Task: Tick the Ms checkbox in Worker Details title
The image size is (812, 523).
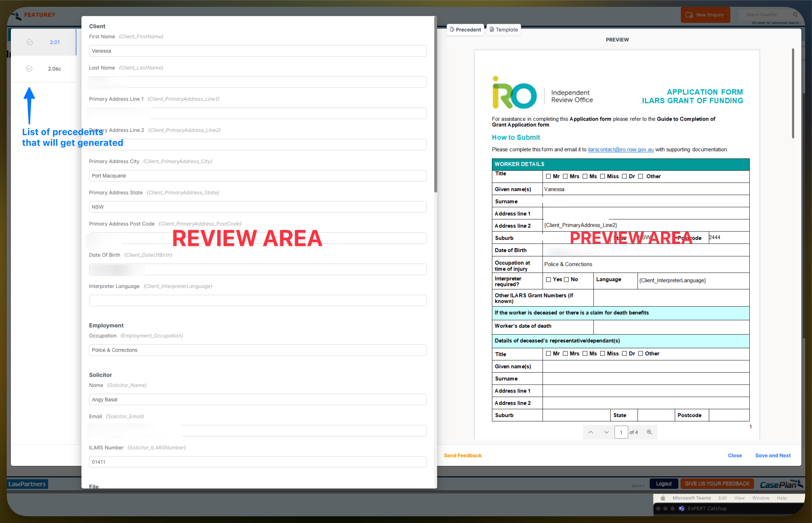Action: tap(585, 176)
